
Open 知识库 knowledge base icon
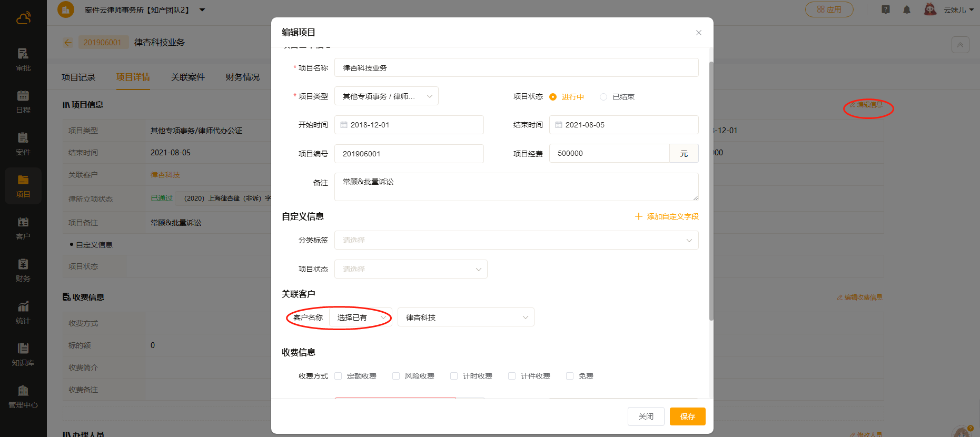pos(23,354)
